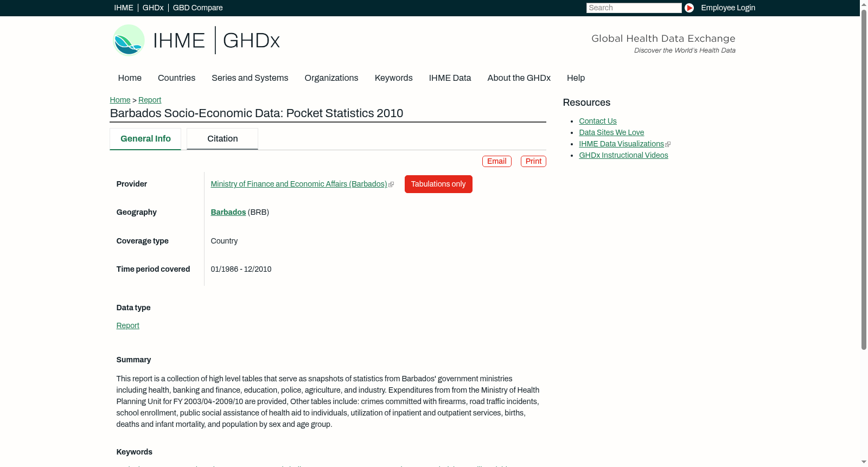Open Countries menu item
The image size is (868, 467).
pyautogui.click(x=176, y=78)
